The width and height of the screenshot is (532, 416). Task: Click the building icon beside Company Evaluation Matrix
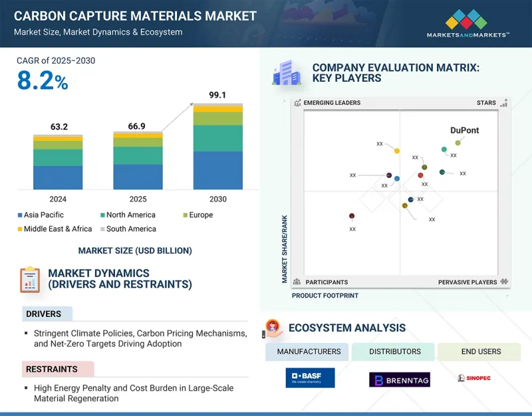point(286,72)
